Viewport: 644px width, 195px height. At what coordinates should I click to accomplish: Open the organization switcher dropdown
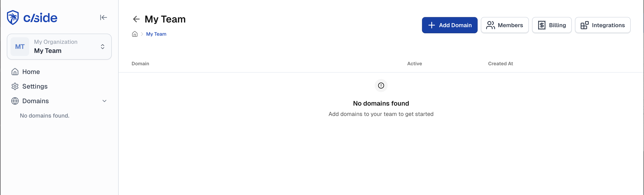tap(102, 46)
